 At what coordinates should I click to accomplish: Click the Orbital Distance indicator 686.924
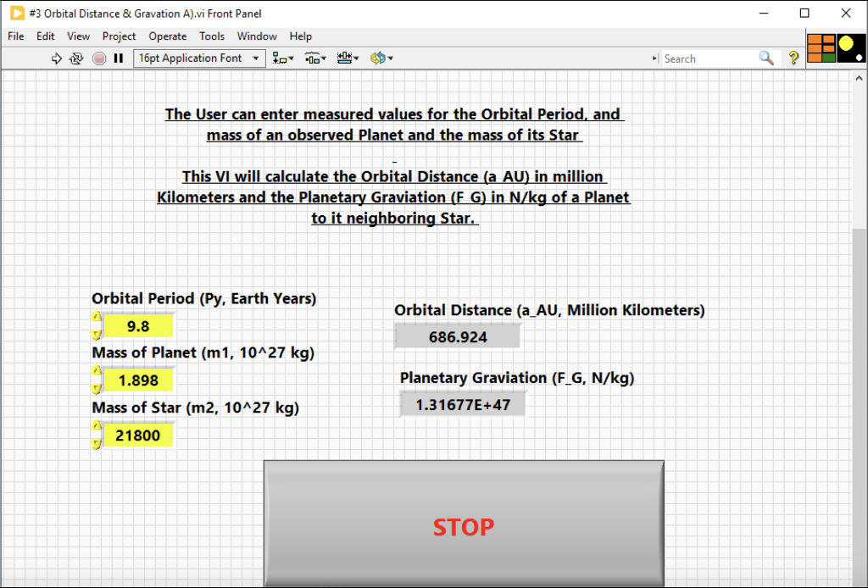(x=458, y=337)
